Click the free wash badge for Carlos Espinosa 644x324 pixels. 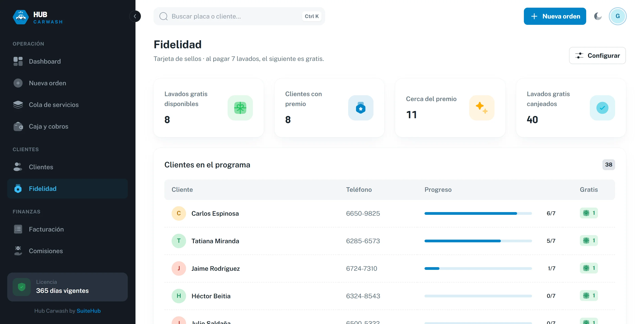[x=589, y=213]
